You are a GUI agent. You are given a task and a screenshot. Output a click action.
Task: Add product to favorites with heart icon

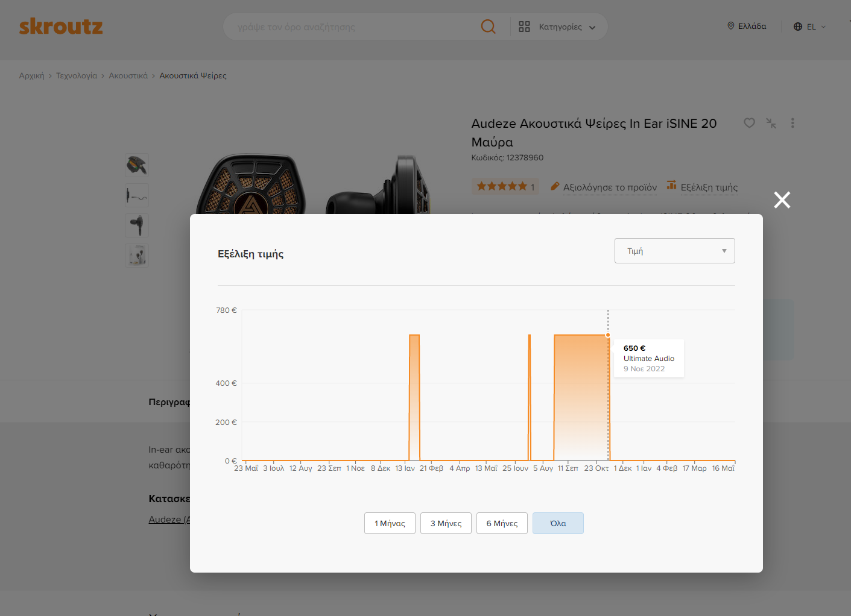point(749,123)
